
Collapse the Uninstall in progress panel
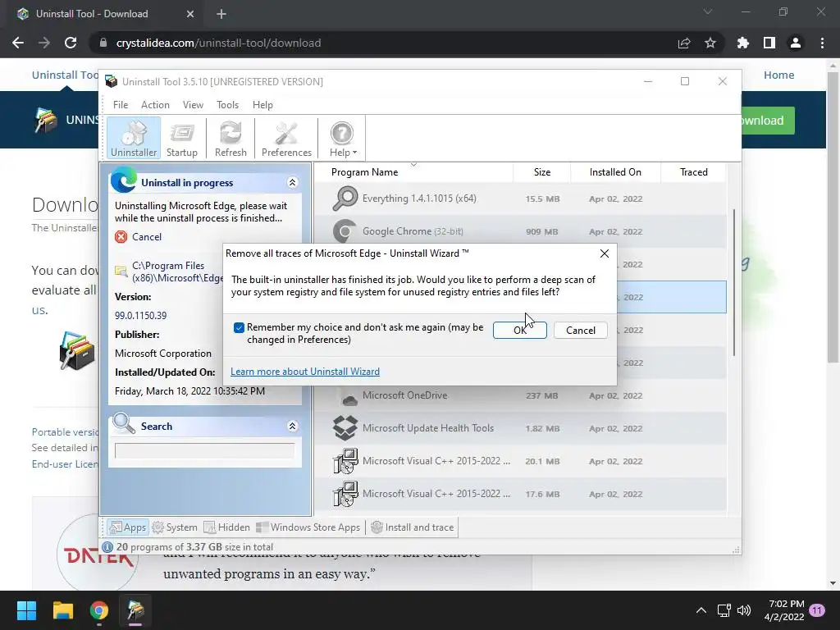pyautogui.click(x=293, y=183)
